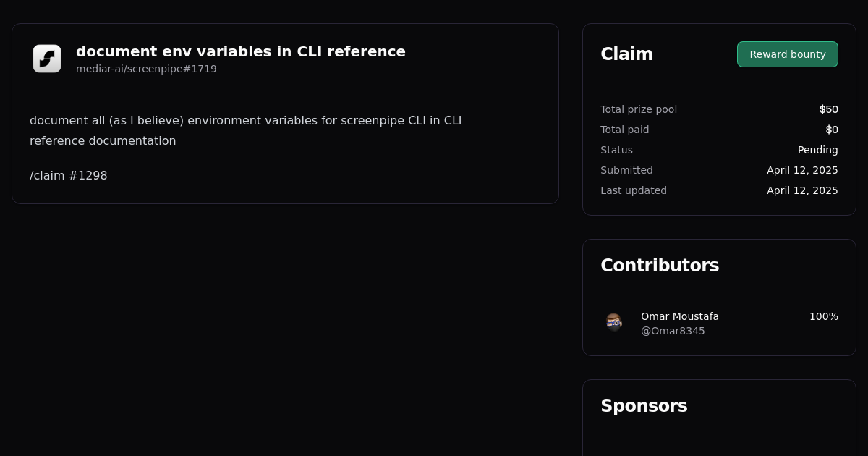The height and width of the screenshot is (456, 868).
Task: Click the screenpipe logo icon
Action: tap(46, 59)
